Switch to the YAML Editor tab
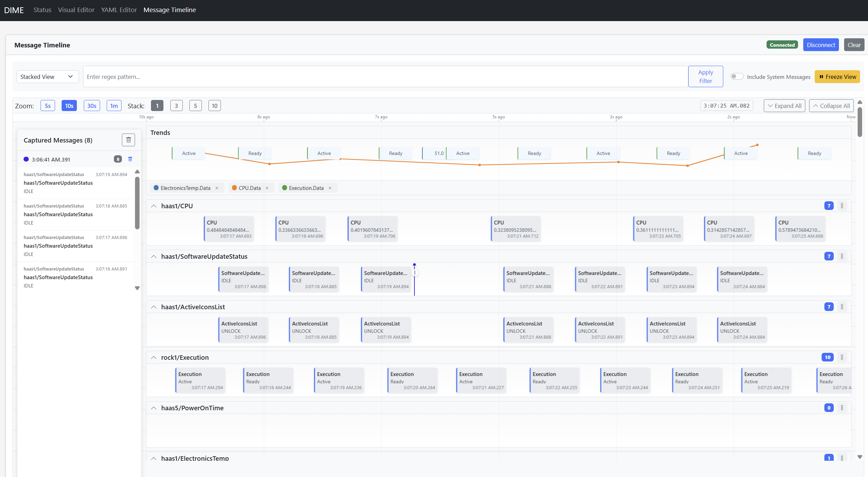The image size is (868, 477). [119, 10]
